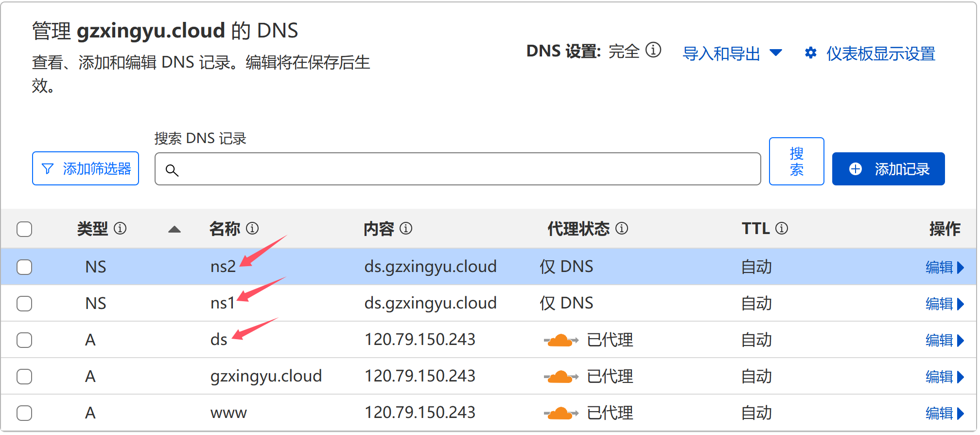Click the info icon beside TTL header
The width and height of the screenshot is (980, 435).
pyautogui.click(x=781, y=228)
